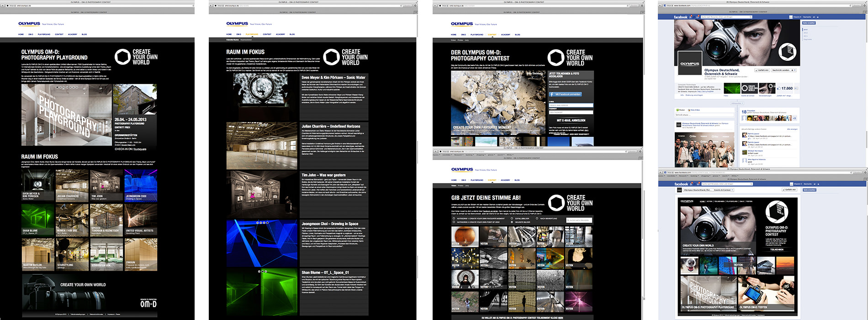Click hexagon Create Your Own World logo on voting page
Image resolution: width=868 pixels, height=320 pixels.
tap(556, 203)
